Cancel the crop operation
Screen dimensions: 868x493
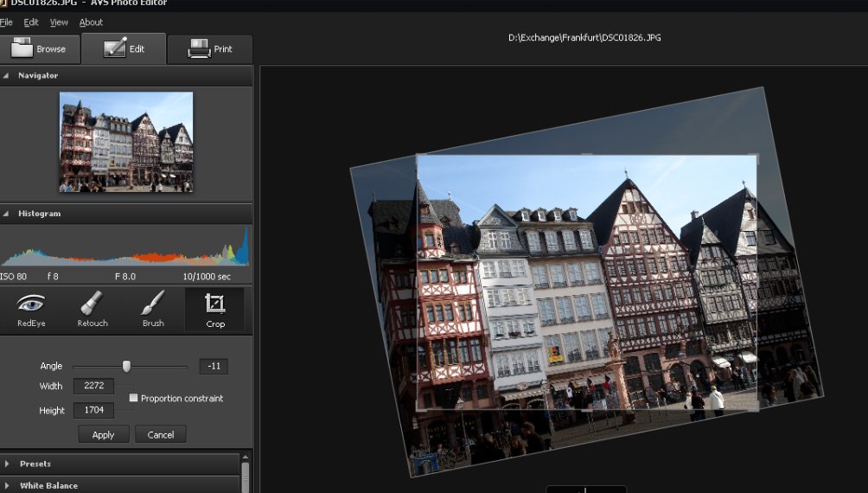point(161,435)
